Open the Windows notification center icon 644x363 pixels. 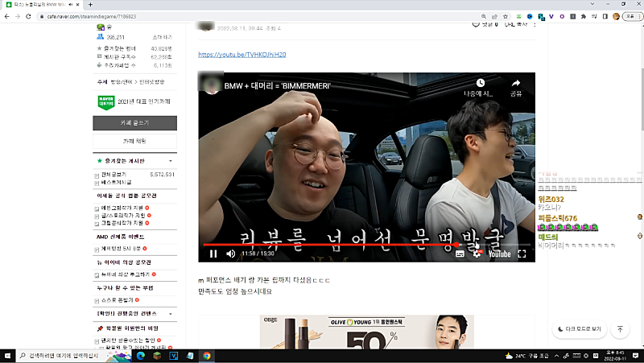coord(635,356)
